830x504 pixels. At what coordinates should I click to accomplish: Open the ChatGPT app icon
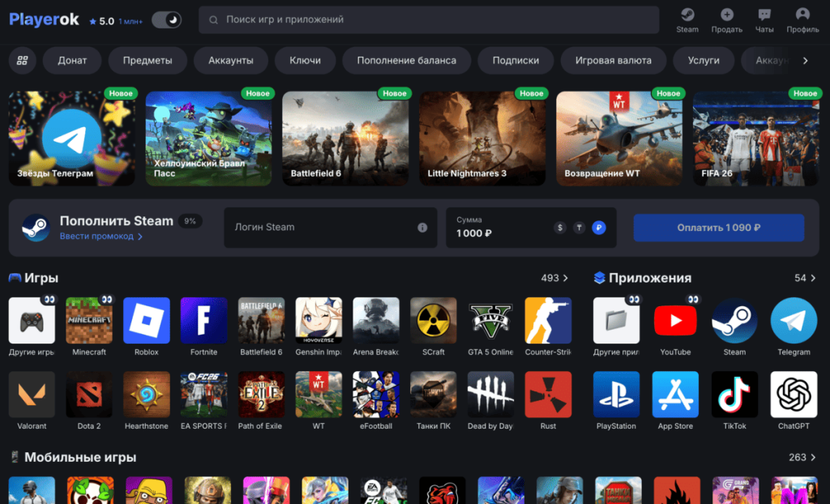(x=794, y=395)
